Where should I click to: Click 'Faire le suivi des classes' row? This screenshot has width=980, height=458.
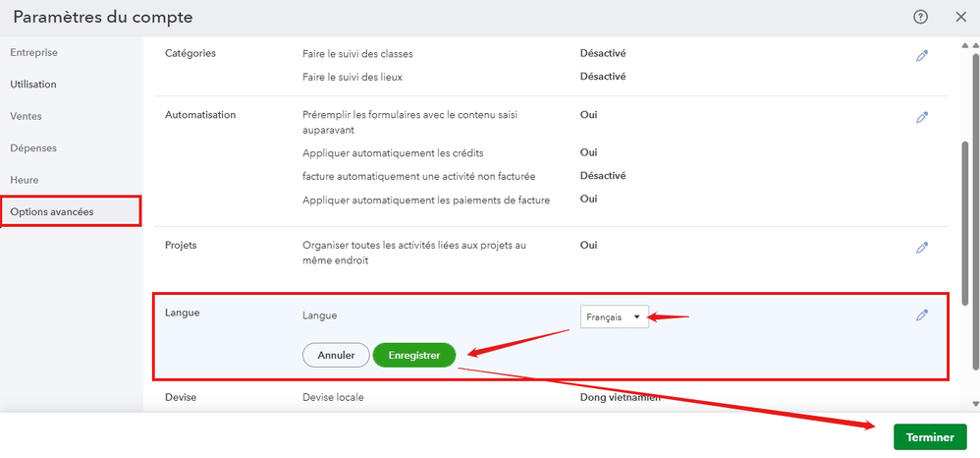point(357,54)
